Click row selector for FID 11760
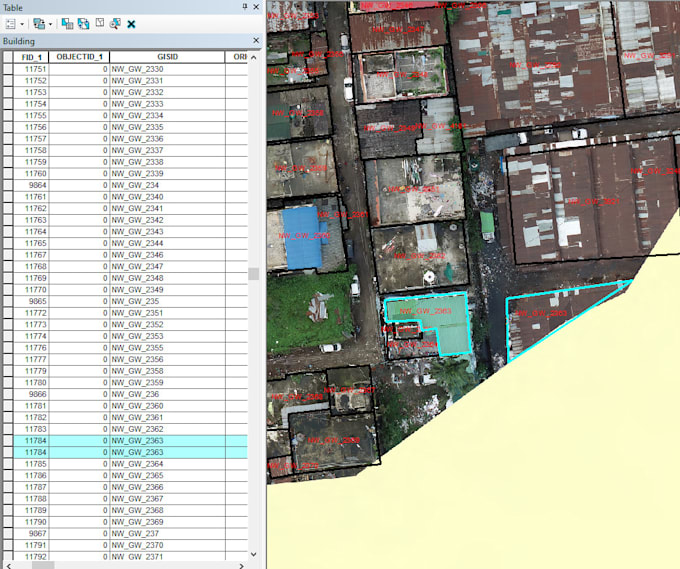The image size is (680, 569). (8, 173)
